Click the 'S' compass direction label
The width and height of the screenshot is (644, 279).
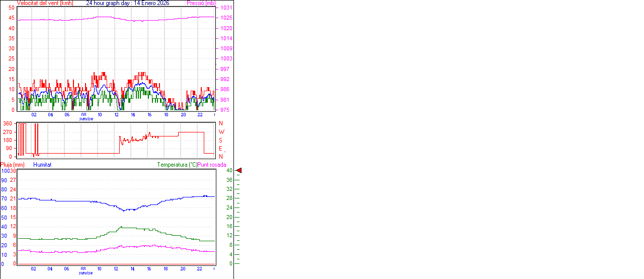point(221,140)
